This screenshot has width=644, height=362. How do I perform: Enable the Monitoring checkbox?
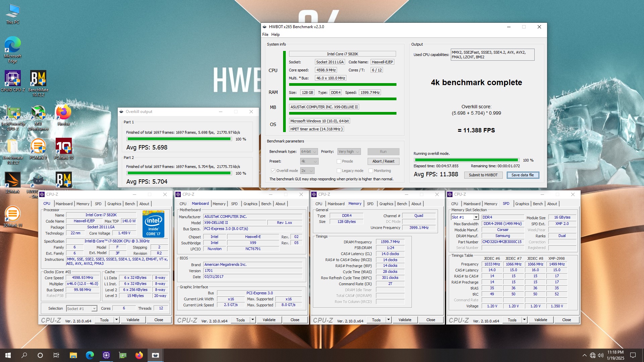(371, 171)
